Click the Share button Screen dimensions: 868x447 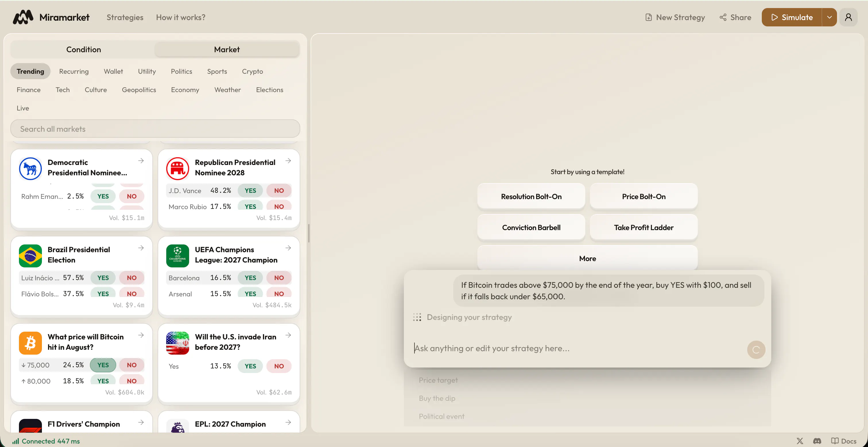click(x=735, y=17)
